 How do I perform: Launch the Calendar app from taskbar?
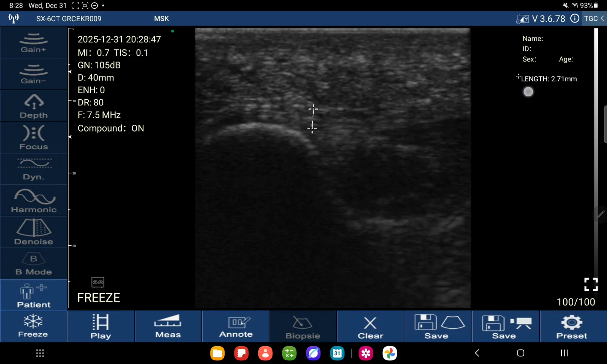click(x=337, y=353)
